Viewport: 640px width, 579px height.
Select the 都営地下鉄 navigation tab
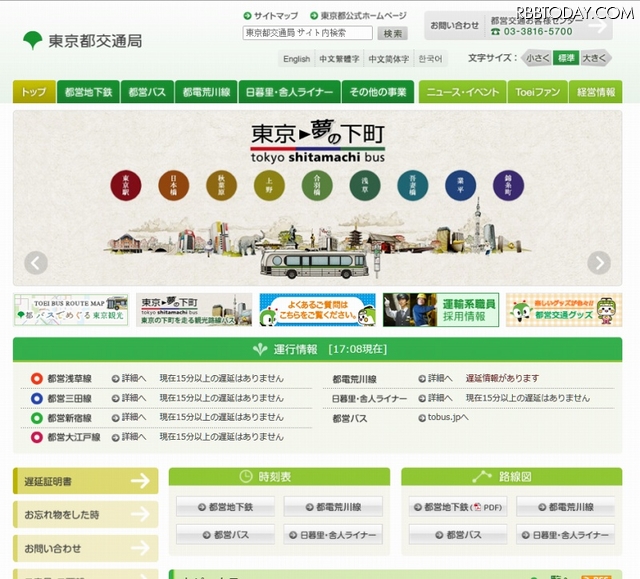point(88,92)
